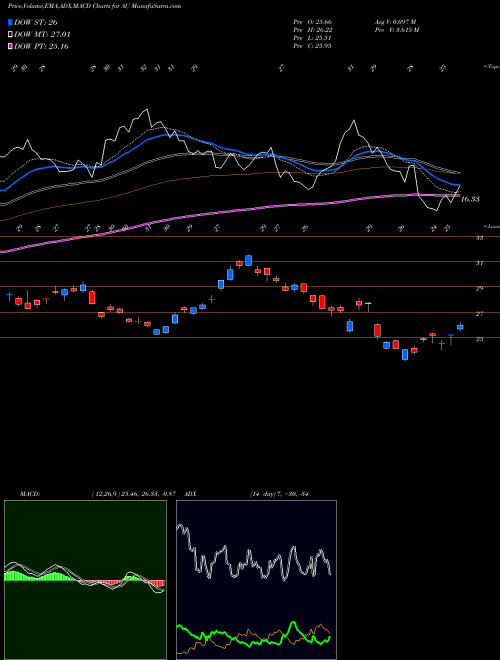Click the price axis label 29
This screenshot has width=500, height=660.
pyautogui.click(x=479, y=288)
